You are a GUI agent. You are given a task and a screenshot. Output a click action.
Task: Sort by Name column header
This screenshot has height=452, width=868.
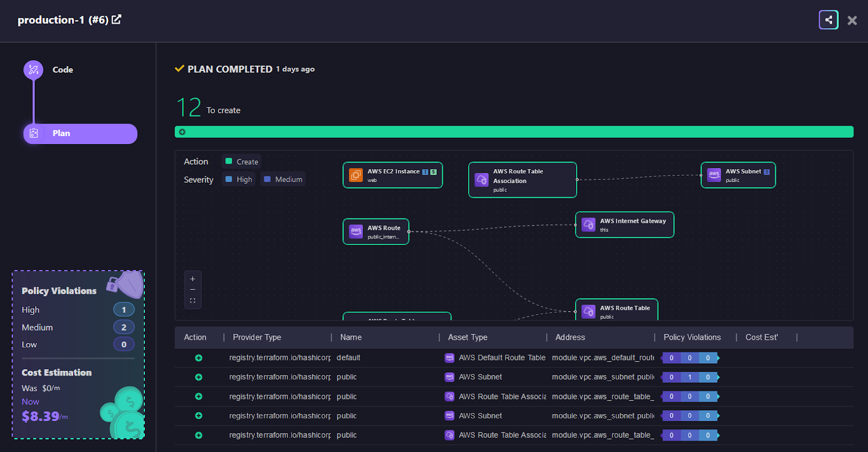coord(351,337)
